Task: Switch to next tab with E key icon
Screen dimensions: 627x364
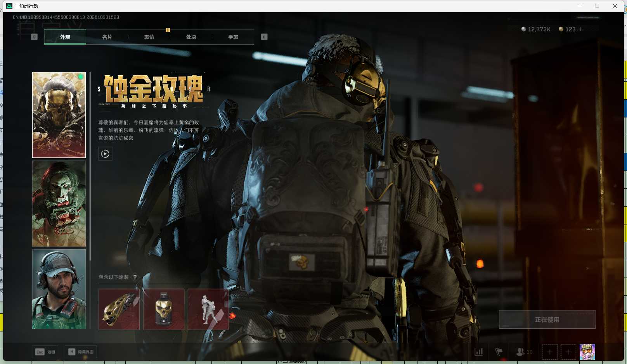Action: click(264, 37)
